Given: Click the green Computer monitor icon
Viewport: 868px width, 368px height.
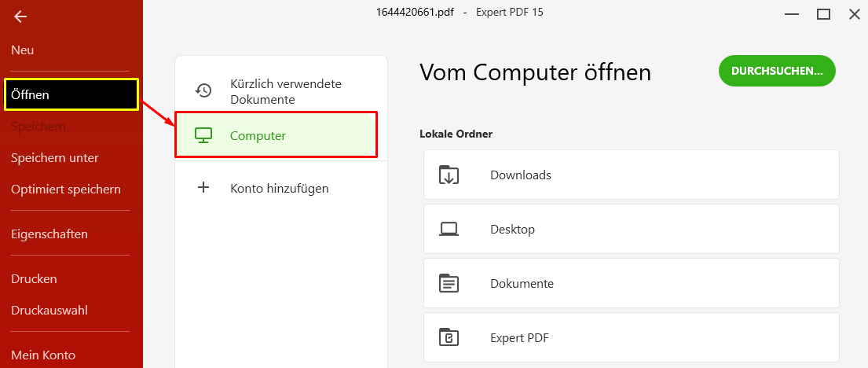Looking at the screenshot, I should click(203, 134).
